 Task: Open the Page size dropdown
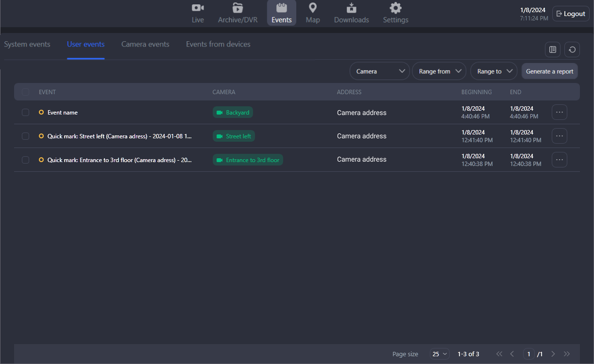tap(440, 354)
